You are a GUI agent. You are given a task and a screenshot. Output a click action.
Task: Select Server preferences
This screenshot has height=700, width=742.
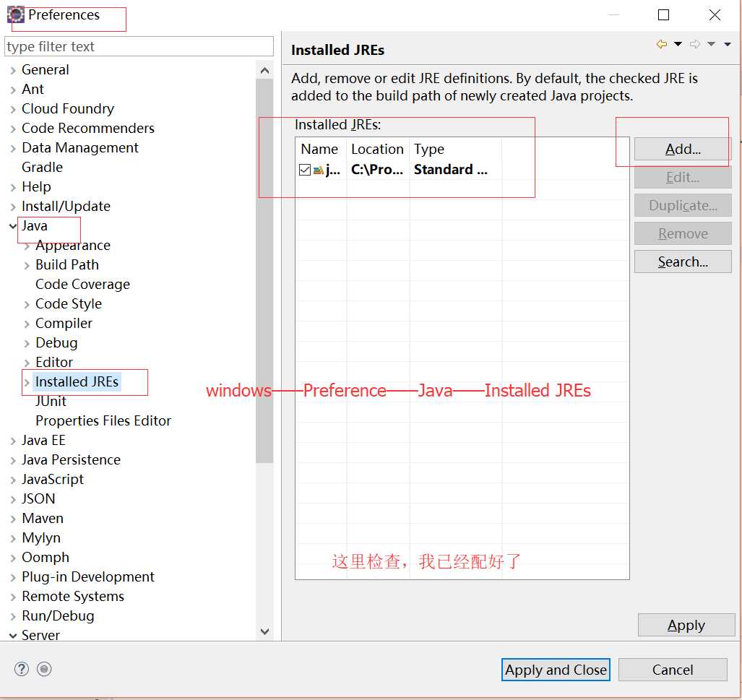click(x=40, y=635)
